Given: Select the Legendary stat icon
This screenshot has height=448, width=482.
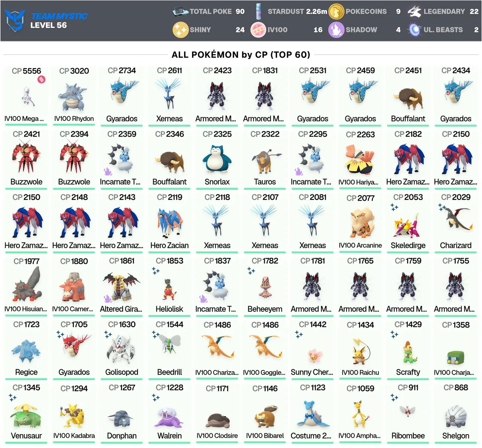Looking at the screenshot, I should (414, 12).
